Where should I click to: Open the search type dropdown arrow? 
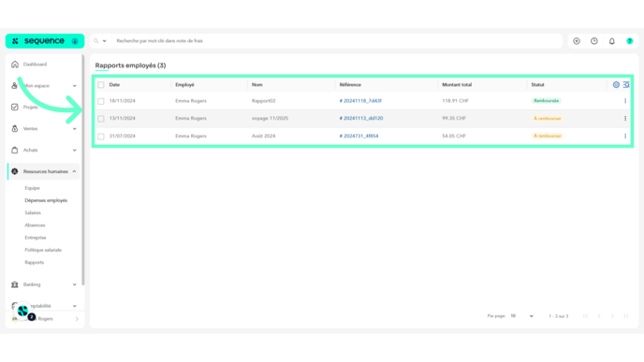point(104,41)
